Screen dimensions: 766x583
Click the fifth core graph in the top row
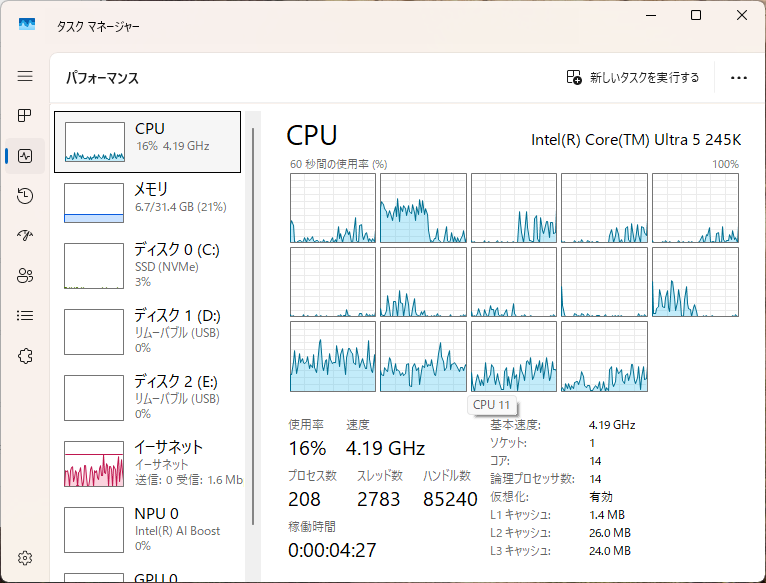695,208
